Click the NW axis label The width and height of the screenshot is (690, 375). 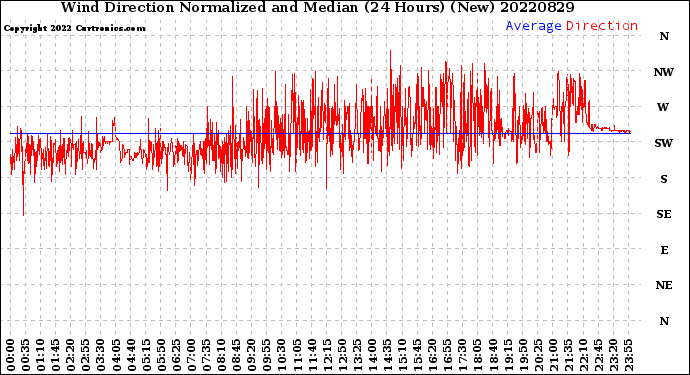pyautogui.click(x=664, y=72)
